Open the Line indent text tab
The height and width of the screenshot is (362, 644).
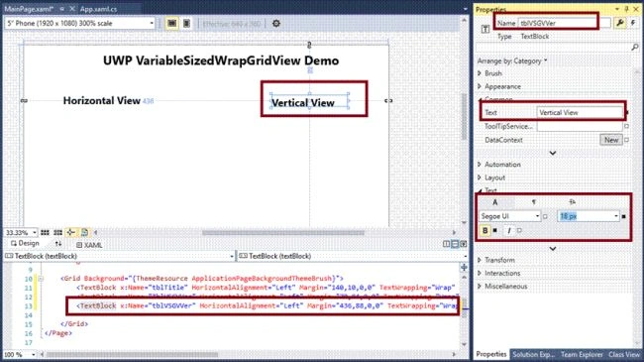572,202
